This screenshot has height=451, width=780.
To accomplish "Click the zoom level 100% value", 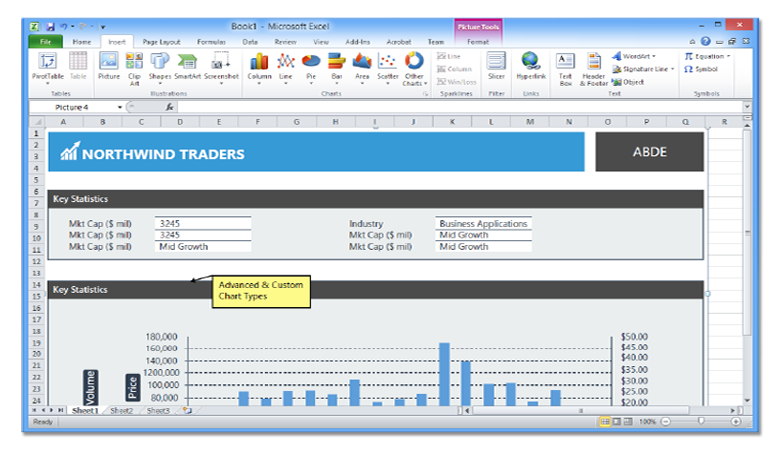I will tap(647, 422).
